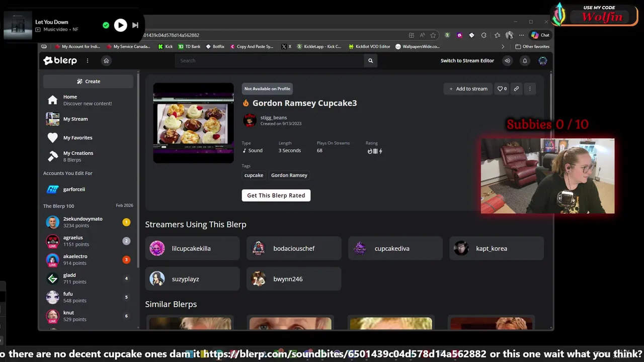Open Home in the Blerp sidebar
This screenshot has height=362, width=644.
click(88, 100)
